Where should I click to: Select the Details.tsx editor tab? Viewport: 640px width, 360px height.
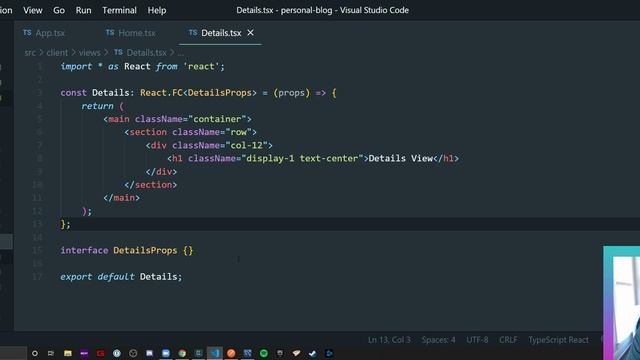(x=221, y=33)
